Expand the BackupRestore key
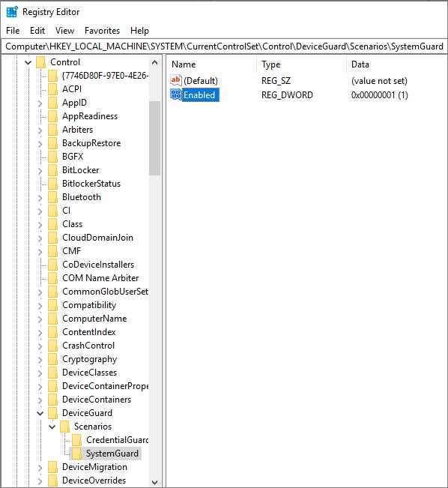448x488 pixels. 40,143
